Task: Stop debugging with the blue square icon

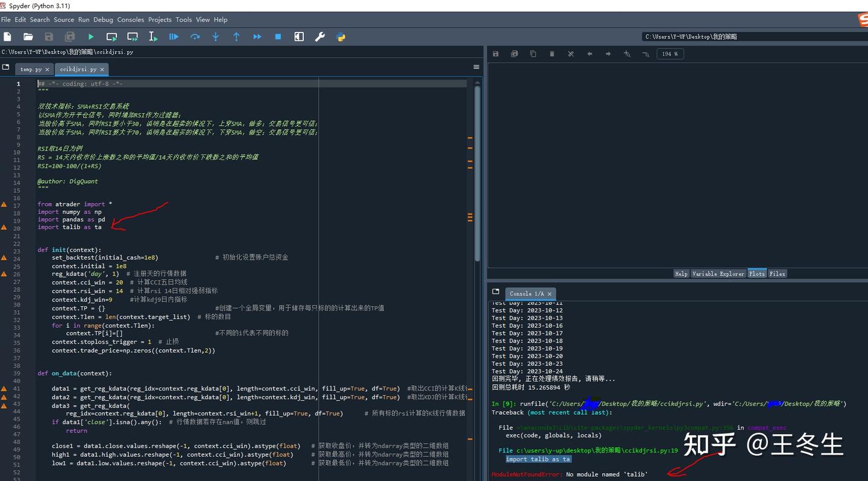Action: click(x=278, y=37)
